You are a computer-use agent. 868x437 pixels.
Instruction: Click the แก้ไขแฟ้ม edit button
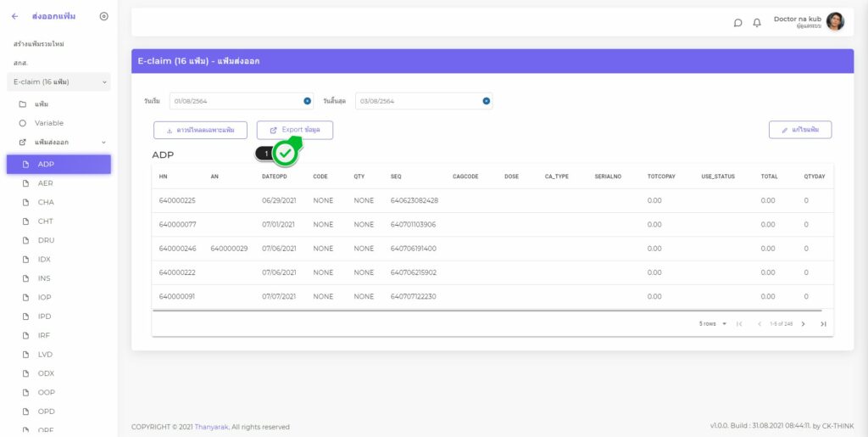pos(799,130)
